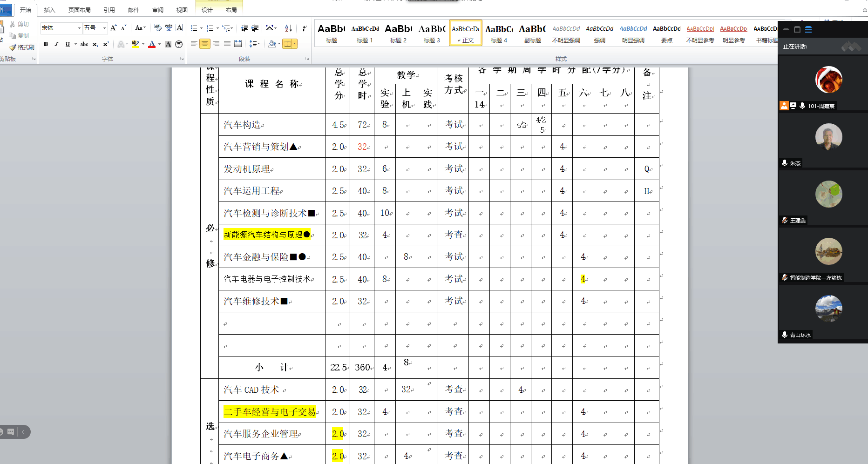Click participant 朱杰's avatar in meeting panel

[828, 137]
